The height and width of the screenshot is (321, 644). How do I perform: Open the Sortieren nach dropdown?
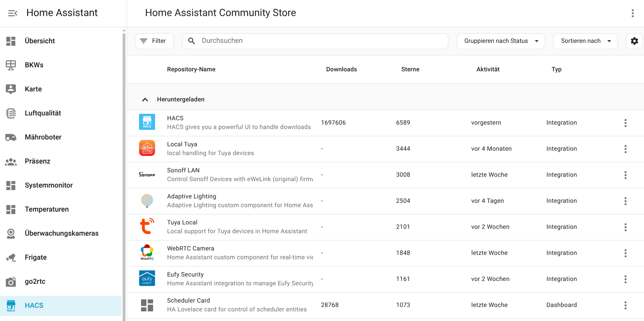coord(585,41)
